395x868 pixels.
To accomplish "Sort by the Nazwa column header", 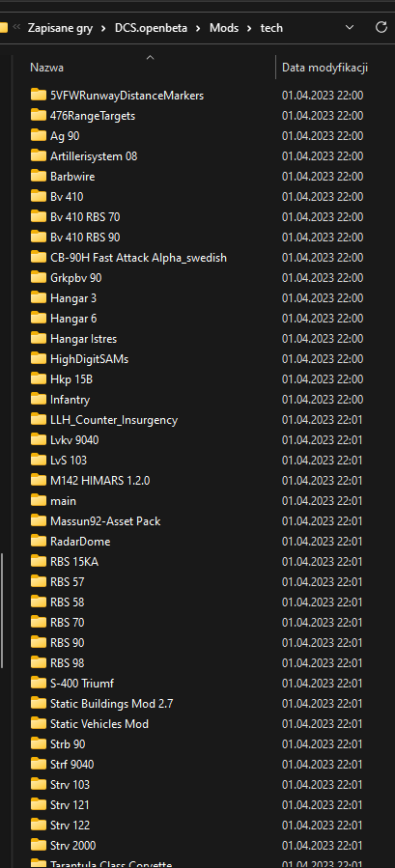I will [46, 68].
